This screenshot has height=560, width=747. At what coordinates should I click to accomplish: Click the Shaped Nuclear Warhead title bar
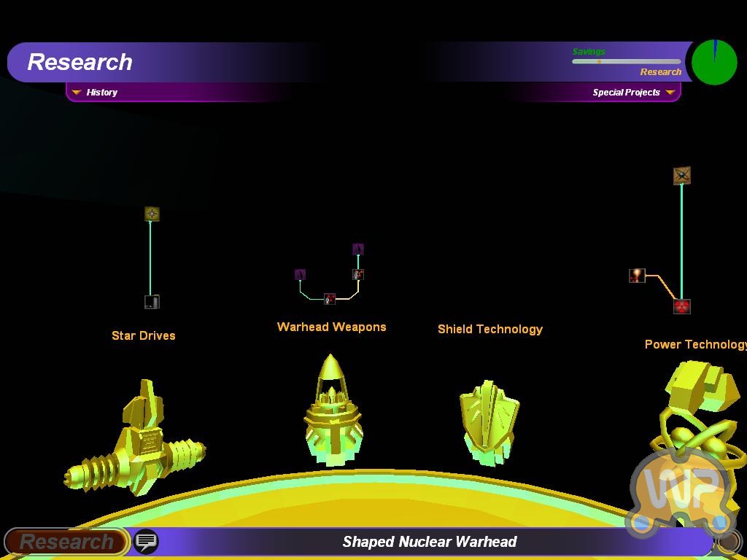point(430,542)
